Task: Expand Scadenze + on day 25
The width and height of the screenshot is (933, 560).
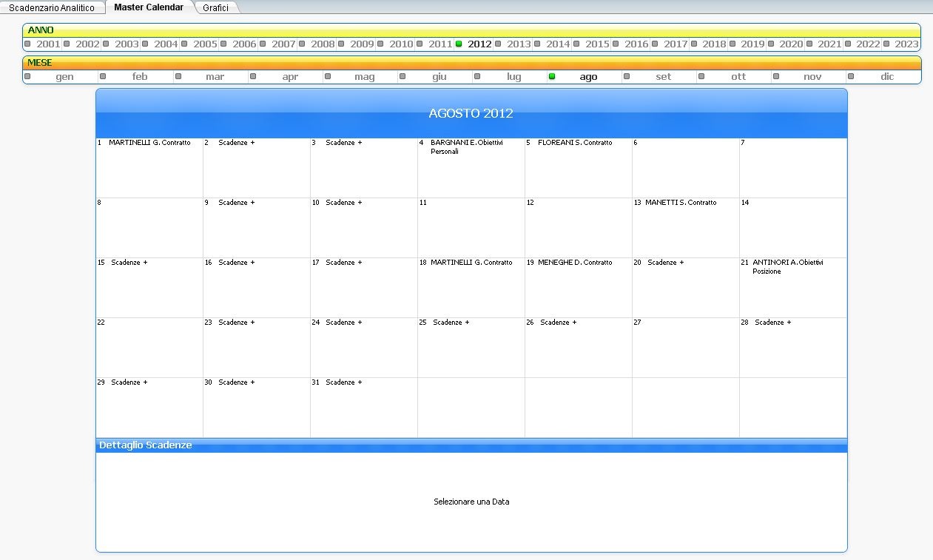Action: click(451, 323)
